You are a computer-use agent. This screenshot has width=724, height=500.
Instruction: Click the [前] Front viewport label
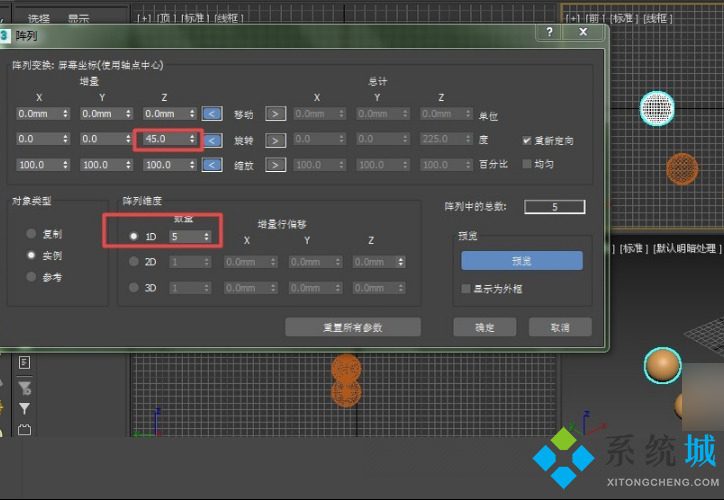595,18
